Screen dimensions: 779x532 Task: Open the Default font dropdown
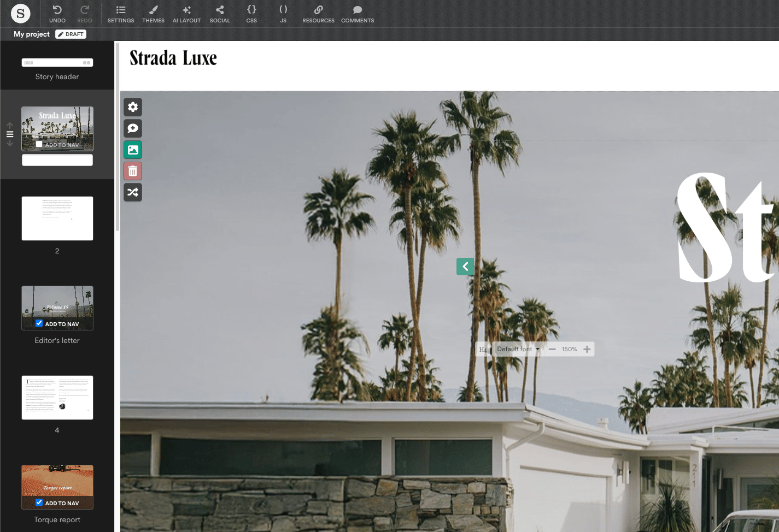pos(517,348)
